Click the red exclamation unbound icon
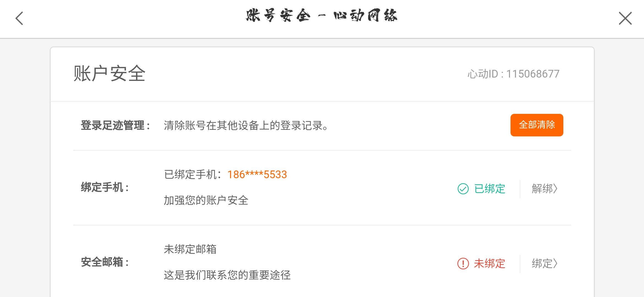This screenshot has height=297, width=644. click(463, 263)
